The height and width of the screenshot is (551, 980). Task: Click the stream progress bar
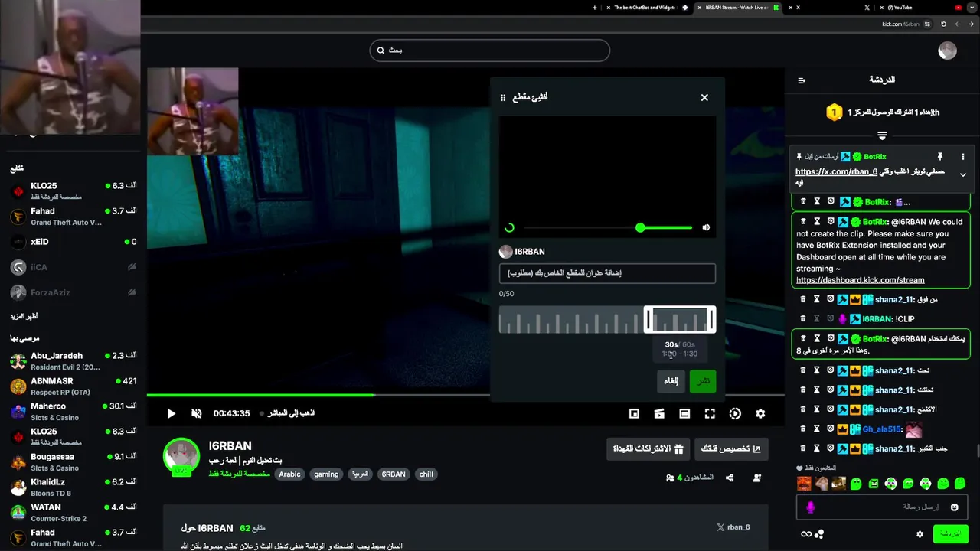(465, 395)
